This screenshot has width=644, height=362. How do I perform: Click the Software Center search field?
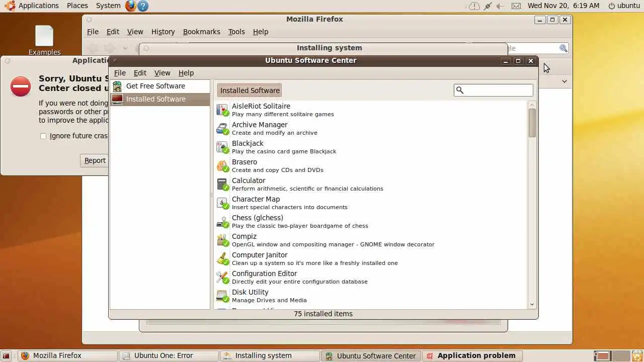coord(493,90)
